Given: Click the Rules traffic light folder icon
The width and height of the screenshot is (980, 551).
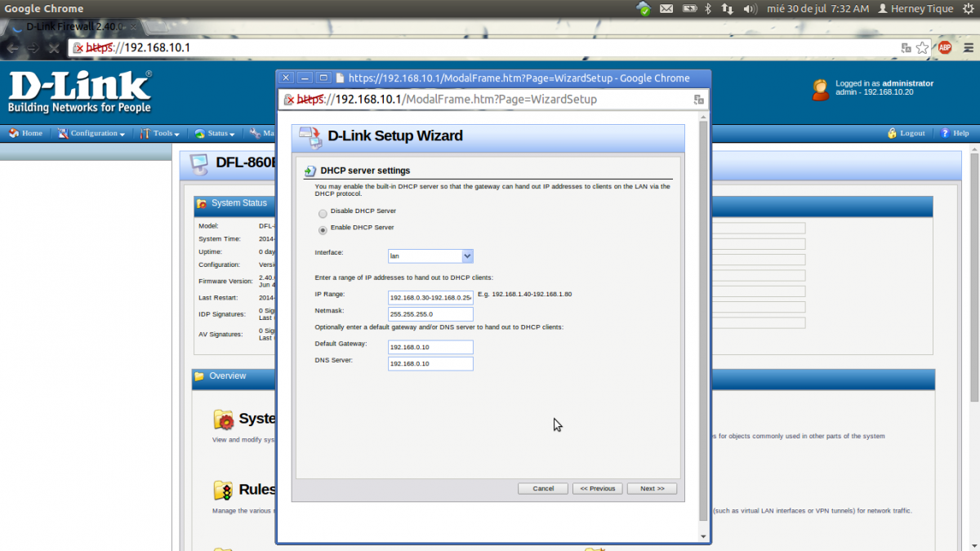Looking at the screenshot, I should point(223,490).
